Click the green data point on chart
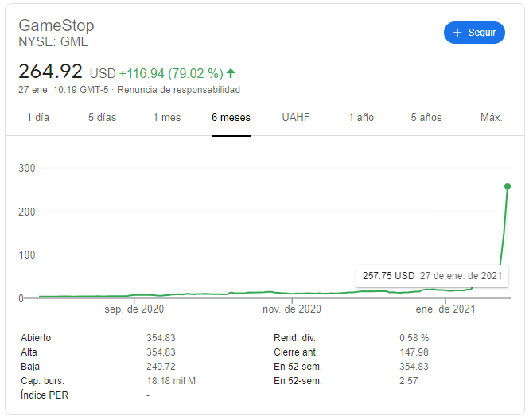The height and width of the screenshot is (420, 529). 508,186
